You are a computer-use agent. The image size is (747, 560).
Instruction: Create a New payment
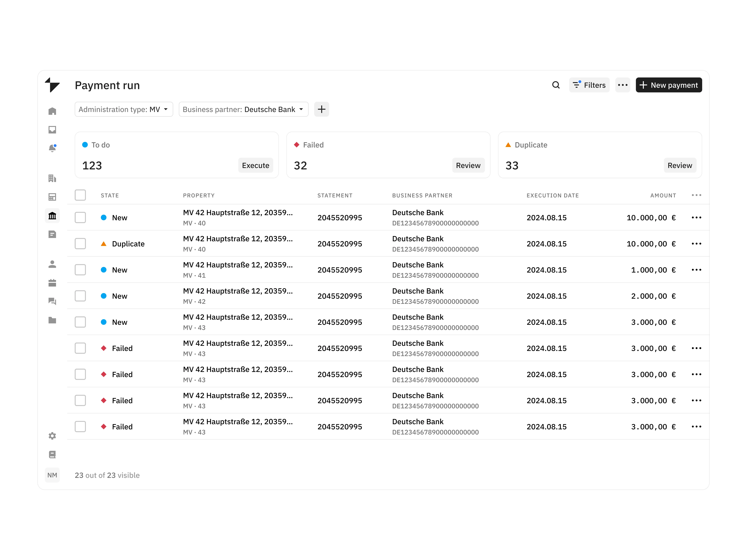coord(669,85)
